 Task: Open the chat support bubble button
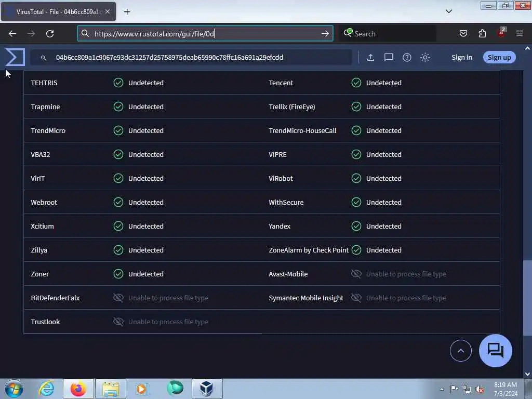[495, 351]
